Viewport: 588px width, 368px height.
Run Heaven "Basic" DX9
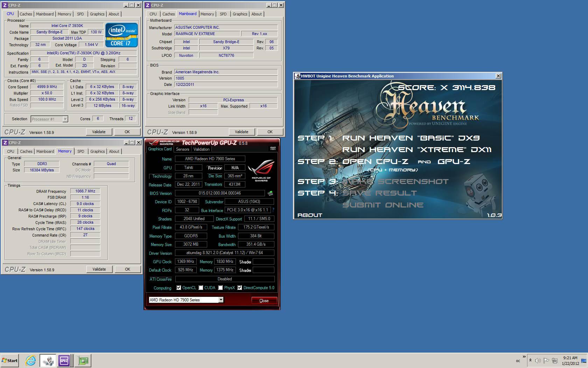[x=411, y=138]
